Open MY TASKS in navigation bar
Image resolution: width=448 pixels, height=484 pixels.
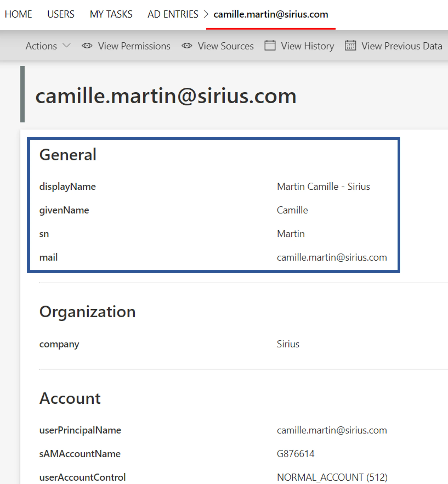pos(111,14)
